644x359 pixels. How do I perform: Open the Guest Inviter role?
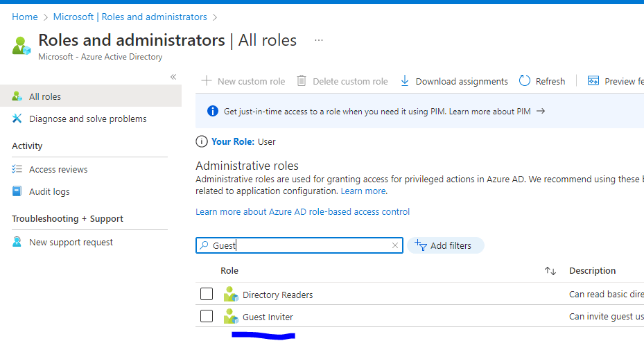click(268, 317)
